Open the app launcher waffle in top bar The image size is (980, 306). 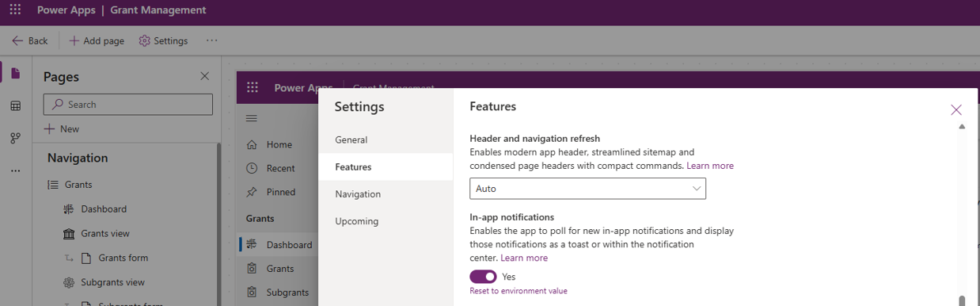15,10
